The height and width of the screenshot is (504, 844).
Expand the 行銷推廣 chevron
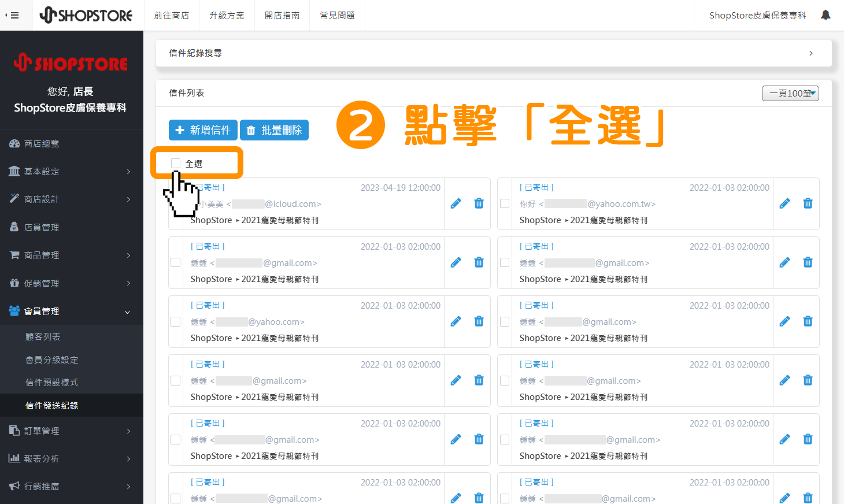128,487
